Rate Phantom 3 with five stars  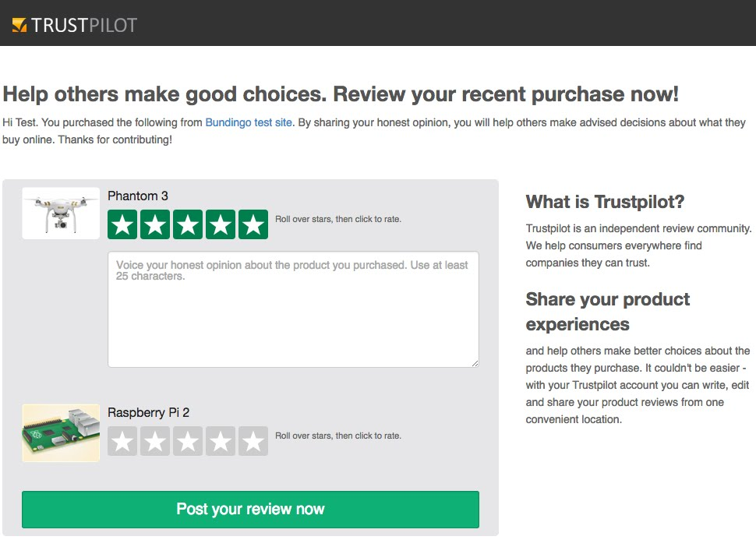[x=253, y=224]
